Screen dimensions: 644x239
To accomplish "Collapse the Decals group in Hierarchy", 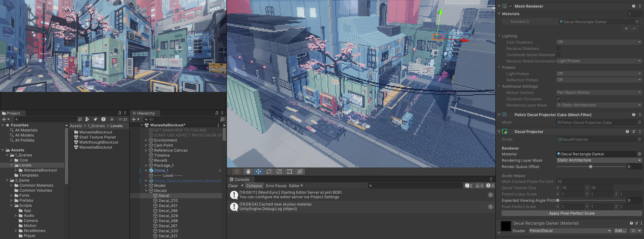I will 147,191.
